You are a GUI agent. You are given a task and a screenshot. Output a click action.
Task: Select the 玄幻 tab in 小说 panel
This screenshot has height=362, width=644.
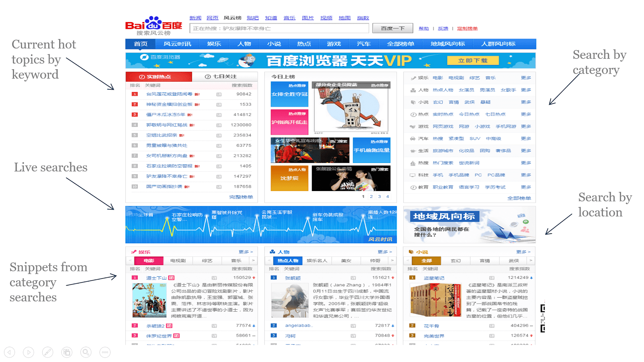point(456,261)
